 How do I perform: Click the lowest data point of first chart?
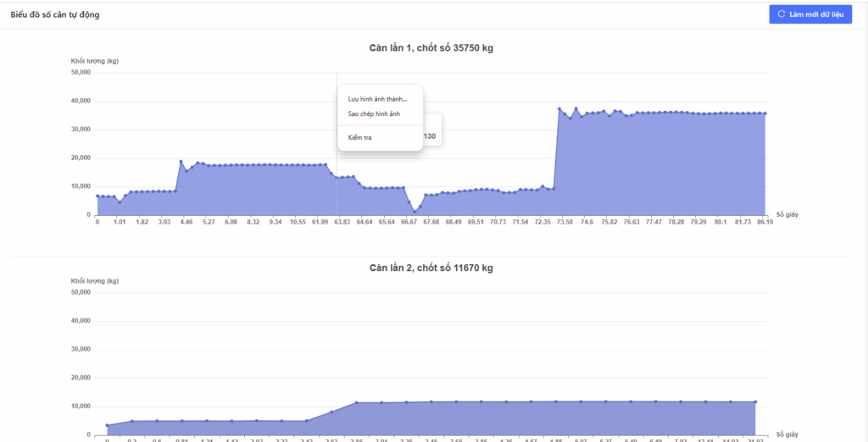click(414, 212)
